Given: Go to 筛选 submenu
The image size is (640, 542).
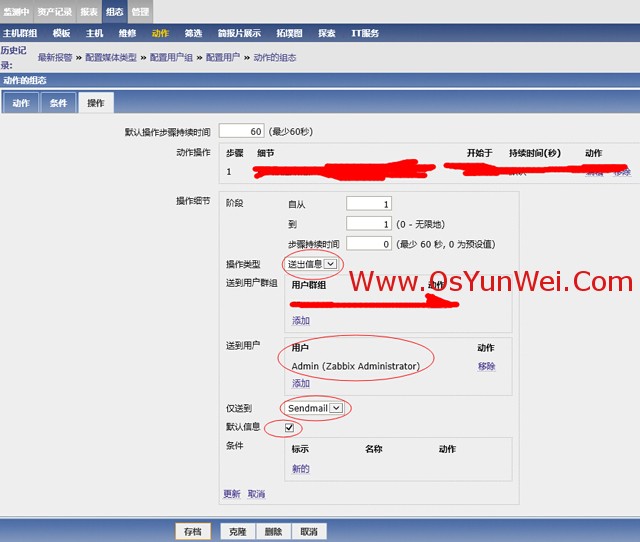Looking at the screenshot, I should click(193, 33).
